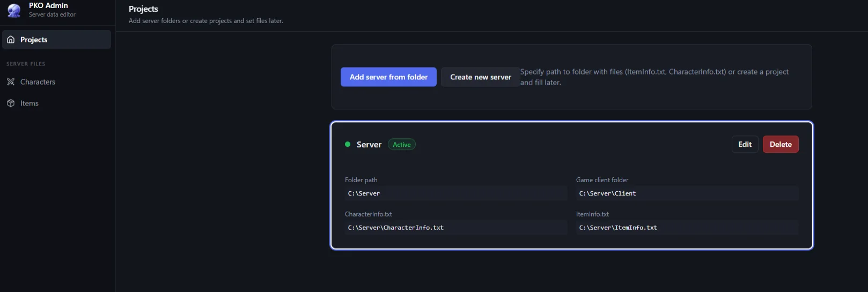The height and width of the screenshot is (292, 868).
Task: Click the box icon beside Items
Action: click(11, 103)
